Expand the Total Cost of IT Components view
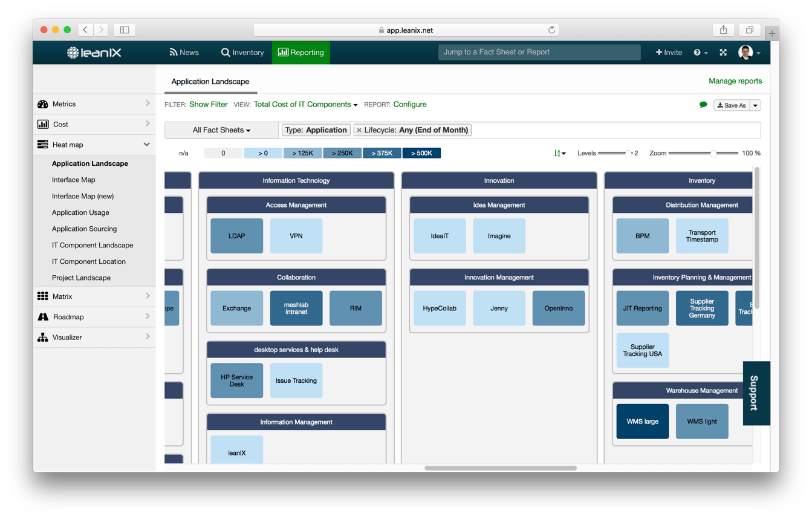 [x=305, y=104]
